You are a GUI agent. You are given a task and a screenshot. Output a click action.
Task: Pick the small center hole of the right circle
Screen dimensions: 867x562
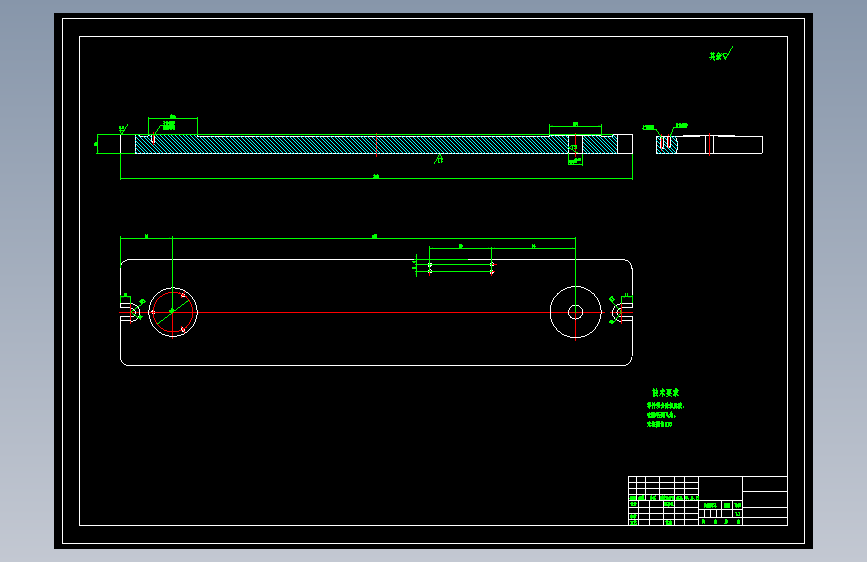pos(576,312)
